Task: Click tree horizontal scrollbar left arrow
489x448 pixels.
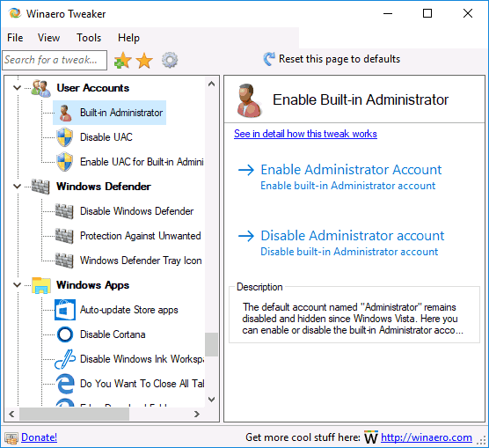Action: point(11,415)
